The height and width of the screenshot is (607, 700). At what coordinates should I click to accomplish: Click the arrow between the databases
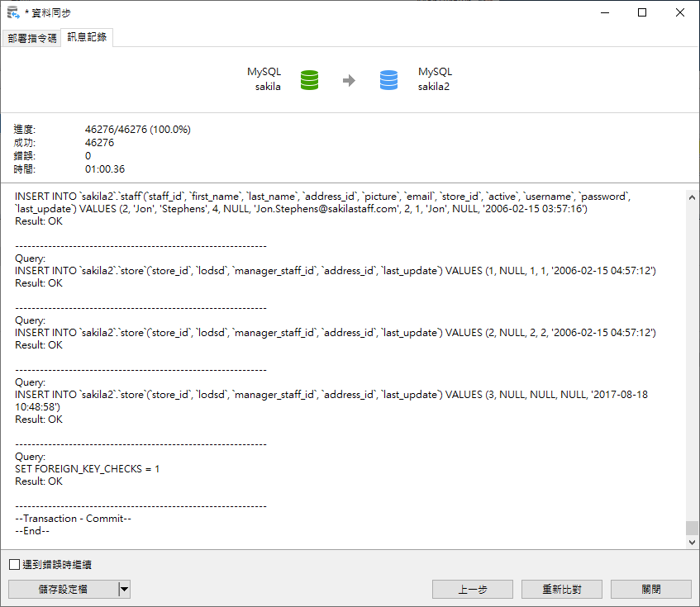pos(349,80)
